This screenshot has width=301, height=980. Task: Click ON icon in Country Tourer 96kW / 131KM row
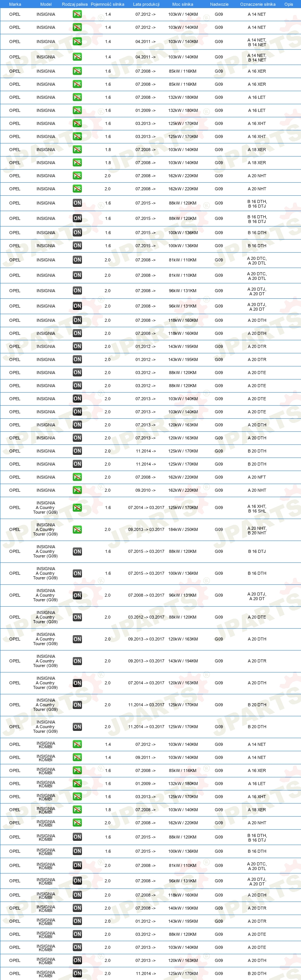click(77, 595)
